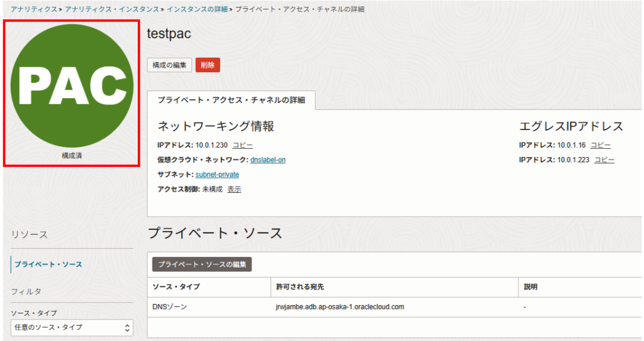Click the 許可される宛先 column header
The width and height of the screenshot is (644, 341).
299,287
